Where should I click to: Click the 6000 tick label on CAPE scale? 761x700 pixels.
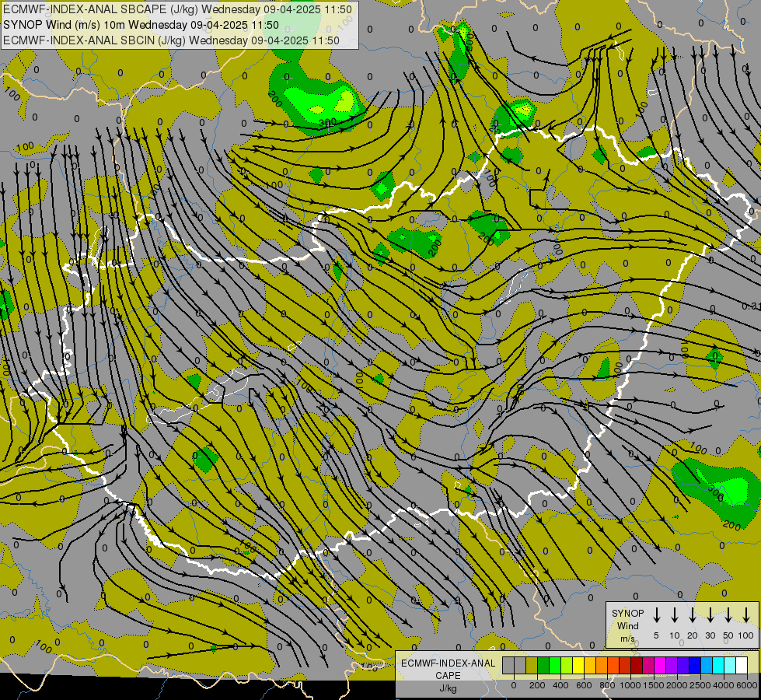point(746,685)
